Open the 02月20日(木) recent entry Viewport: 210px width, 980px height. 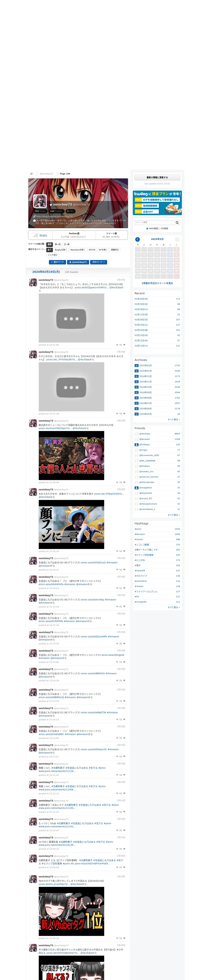pos(141,299)
